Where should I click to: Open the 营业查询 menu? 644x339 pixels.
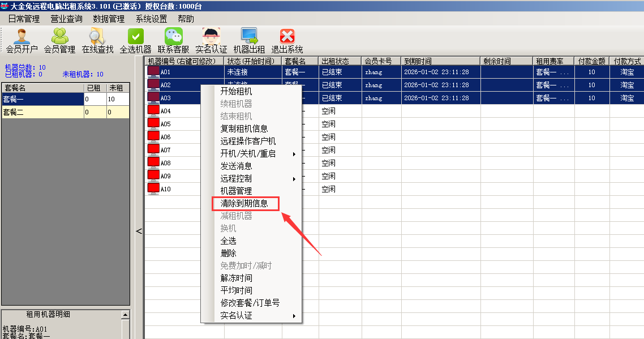pyautogui.click(x=66, y=19)
